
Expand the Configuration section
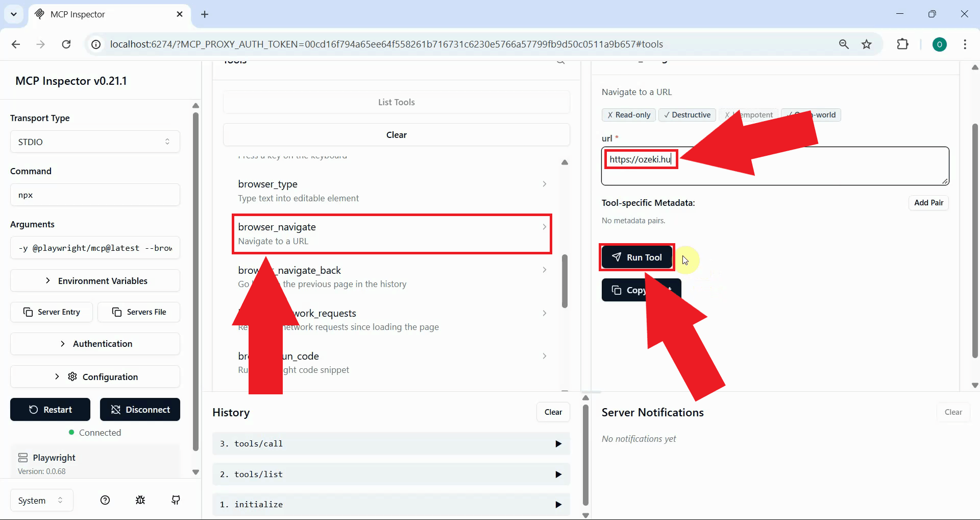click(x=95, y=376)
